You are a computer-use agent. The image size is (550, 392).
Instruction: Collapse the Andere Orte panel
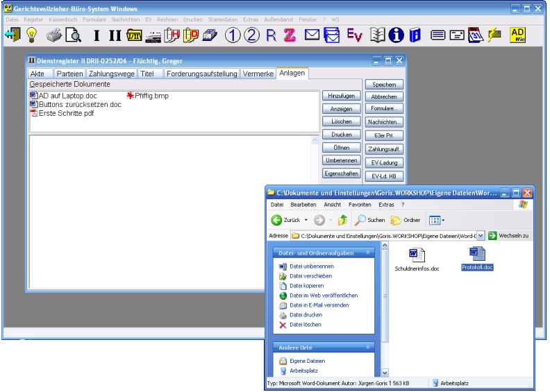[x=369, y=347]
